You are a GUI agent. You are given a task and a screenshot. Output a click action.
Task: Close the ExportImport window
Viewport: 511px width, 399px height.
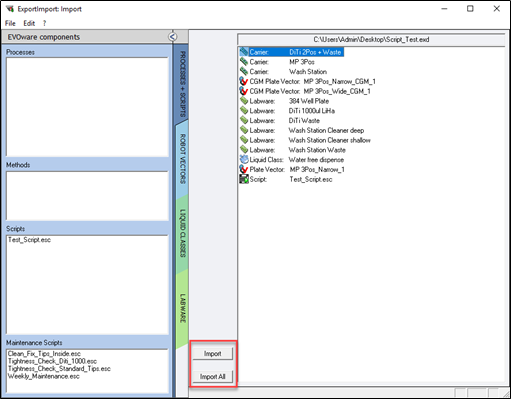click(496, 9)
